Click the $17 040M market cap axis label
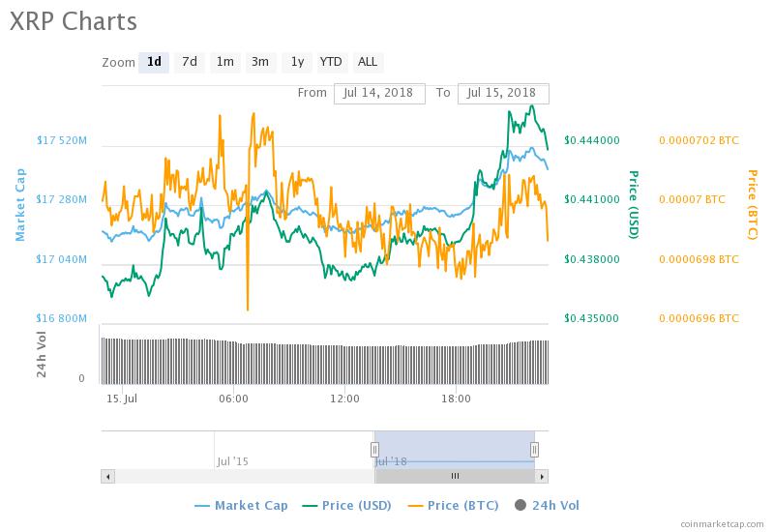Viewport: 774px width, 532px height. (x=62, y=259)
